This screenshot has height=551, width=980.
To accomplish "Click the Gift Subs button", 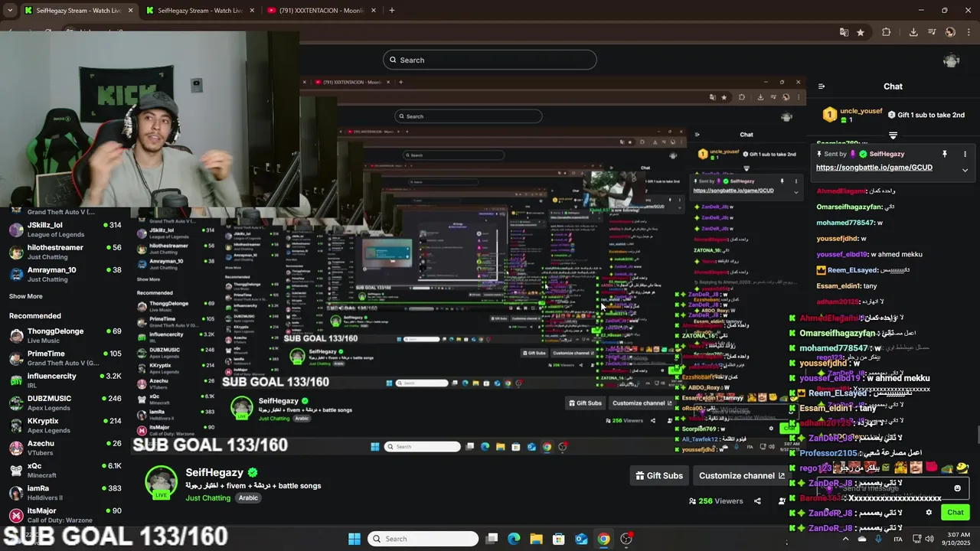I will [659, 475].
